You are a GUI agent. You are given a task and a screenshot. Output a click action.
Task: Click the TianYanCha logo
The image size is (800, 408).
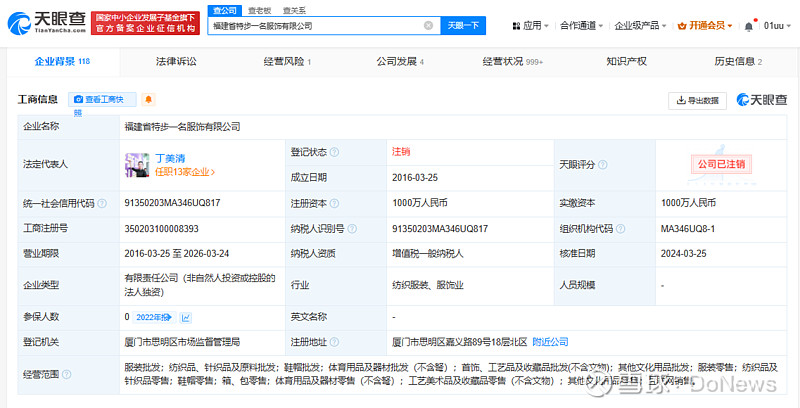(x=46, y=23)
